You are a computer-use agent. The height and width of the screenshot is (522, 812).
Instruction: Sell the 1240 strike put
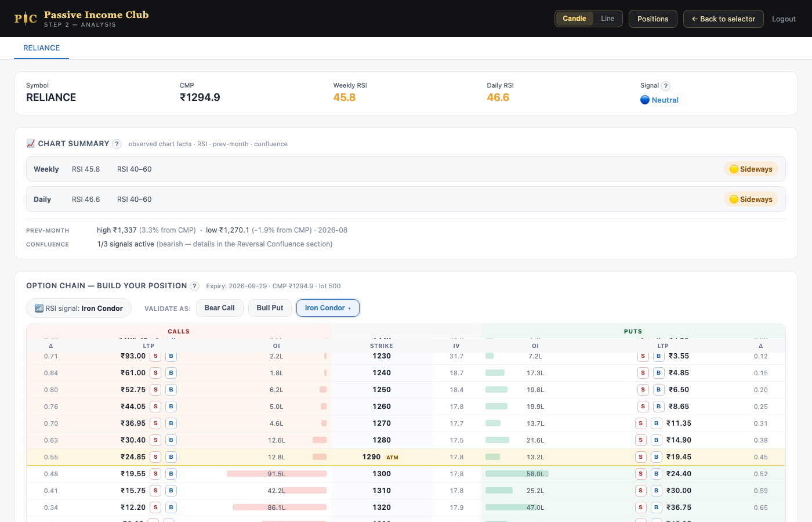[x=643, y=373]
